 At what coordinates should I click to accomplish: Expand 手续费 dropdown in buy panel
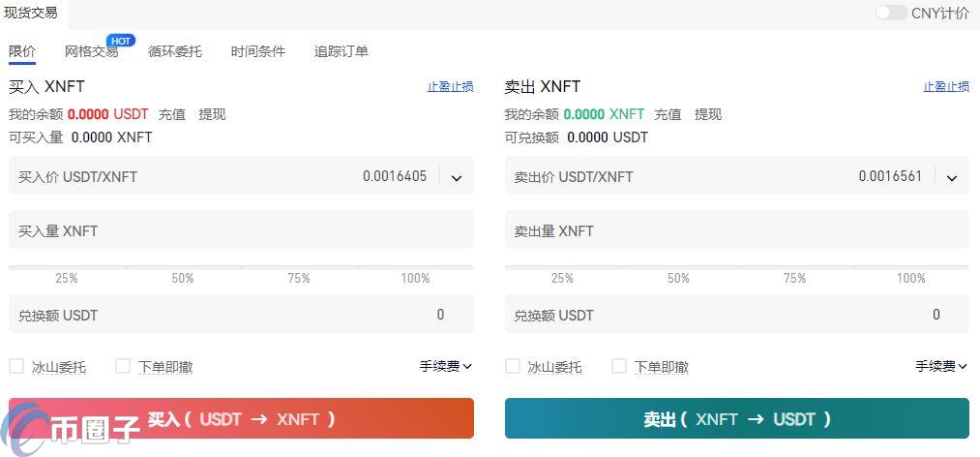(x=446, y=366)
